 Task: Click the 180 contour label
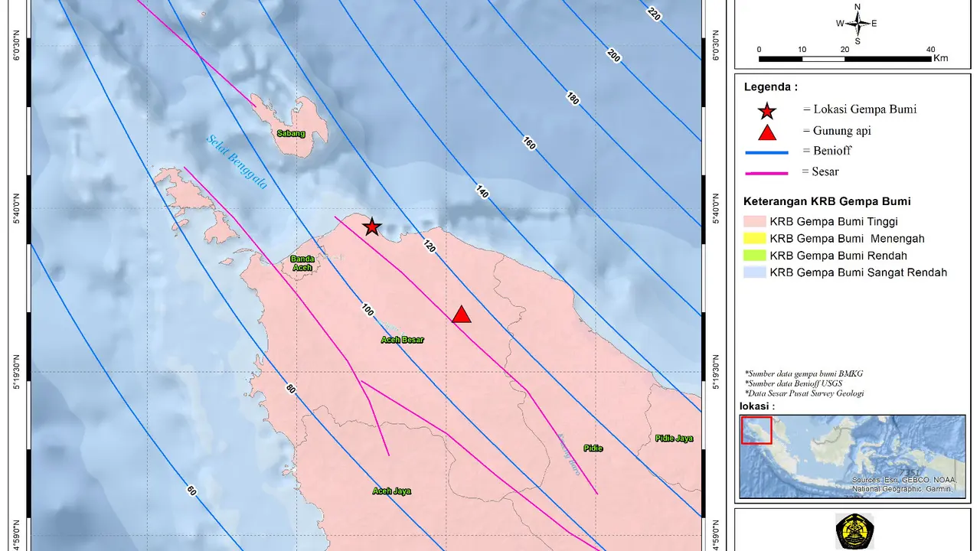pyautogui.click(x=573, y=97)
